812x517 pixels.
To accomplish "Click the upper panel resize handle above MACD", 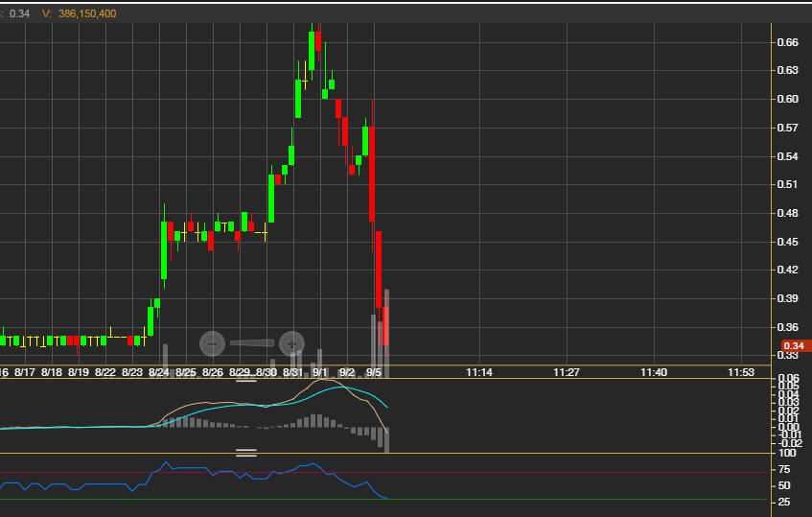I will click(x=246, y=380).
